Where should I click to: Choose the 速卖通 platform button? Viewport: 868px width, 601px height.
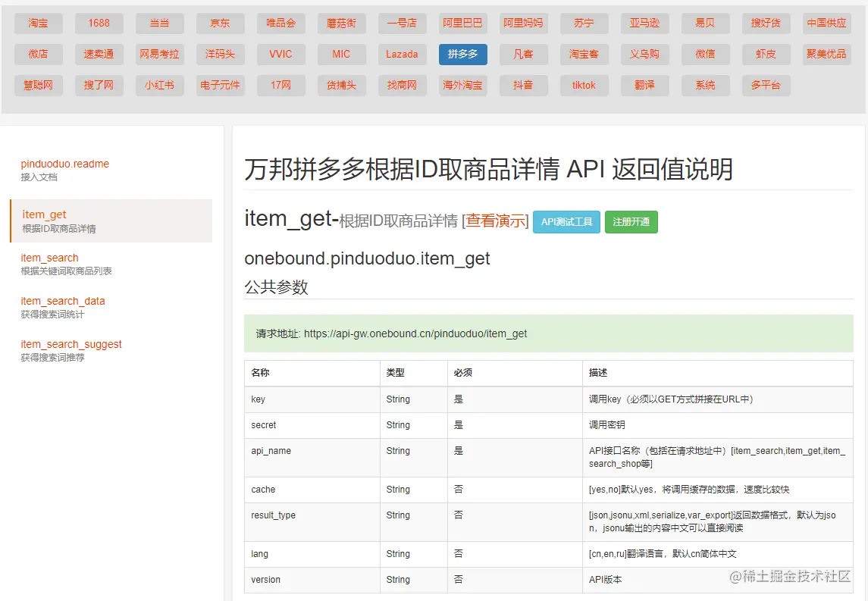click(99, 55)
